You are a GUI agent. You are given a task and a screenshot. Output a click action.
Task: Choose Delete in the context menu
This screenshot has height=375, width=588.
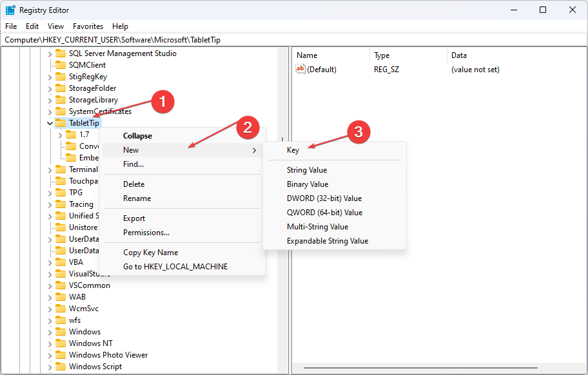tap(182, 184)
